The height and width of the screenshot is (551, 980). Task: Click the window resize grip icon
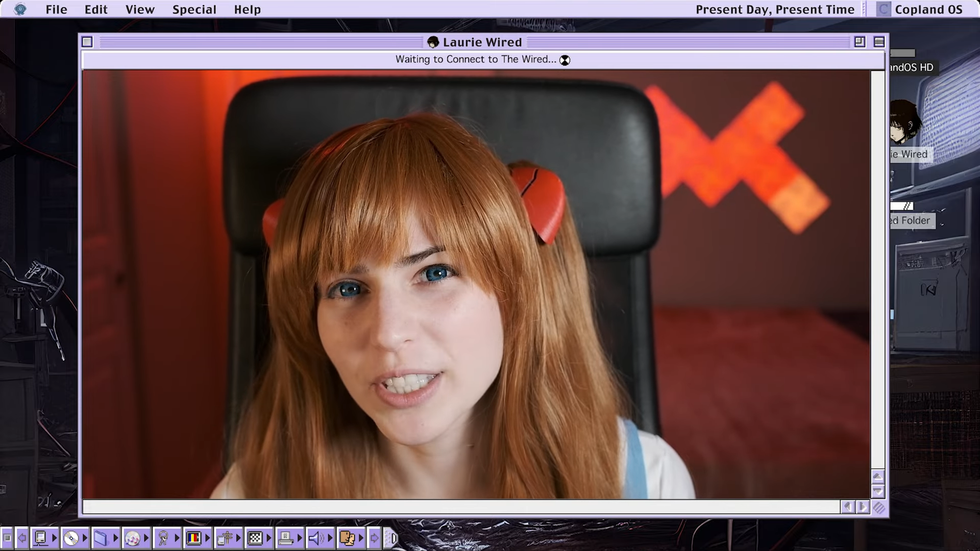[x=878, y=507]
